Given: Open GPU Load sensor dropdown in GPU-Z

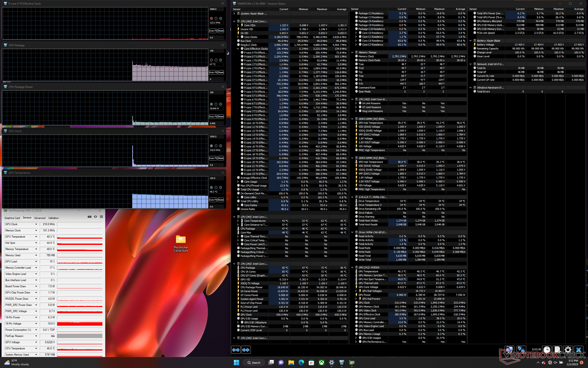Looking at the screenshot, I should [x=36, y=262].
